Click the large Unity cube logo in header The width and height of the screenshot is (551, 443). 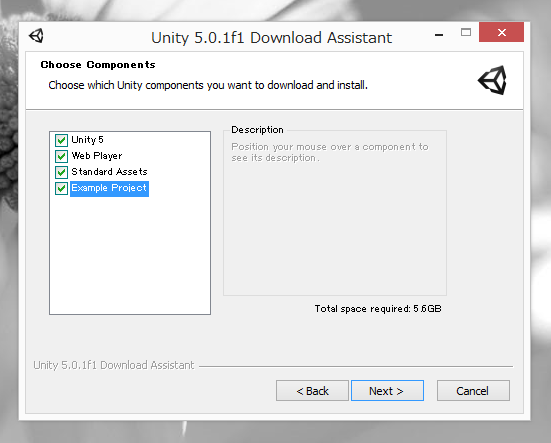pyautogui.click(x=492, y=80)
